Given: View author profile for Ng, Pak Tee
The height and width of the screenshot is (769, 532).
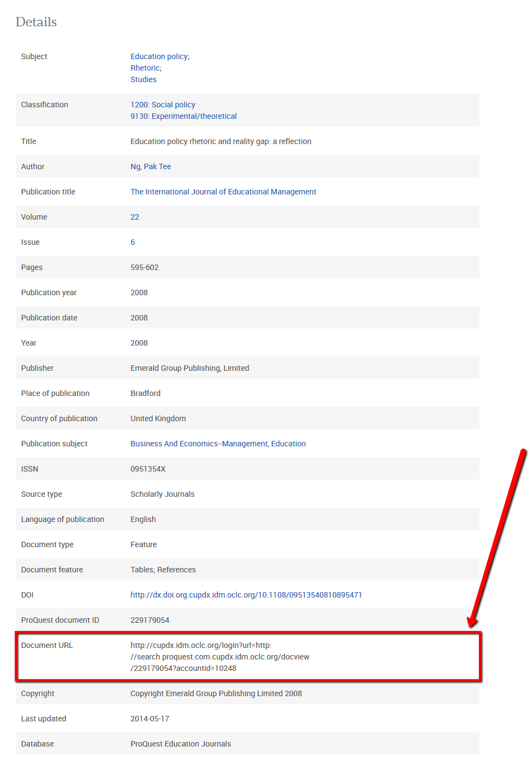Looking at the screenshot, I should pos(151,166).
